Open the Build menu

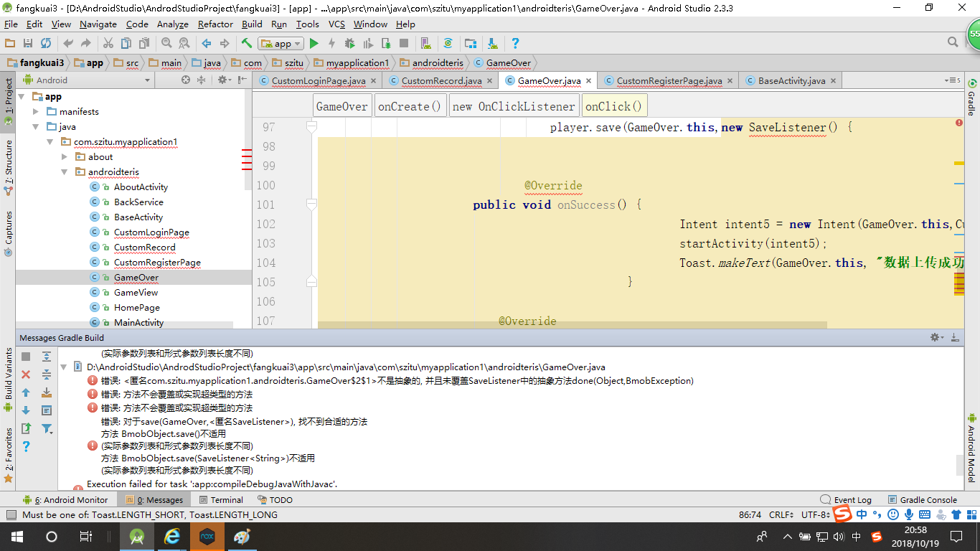(252, 24)
